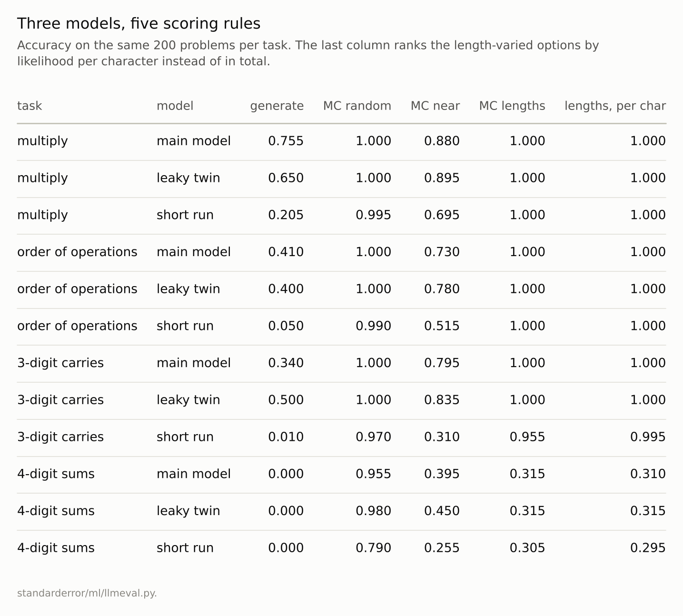Click MC near value 0.730 for order of operations
The height and width of the screenshot is (616, 683).
pos(442,252)
